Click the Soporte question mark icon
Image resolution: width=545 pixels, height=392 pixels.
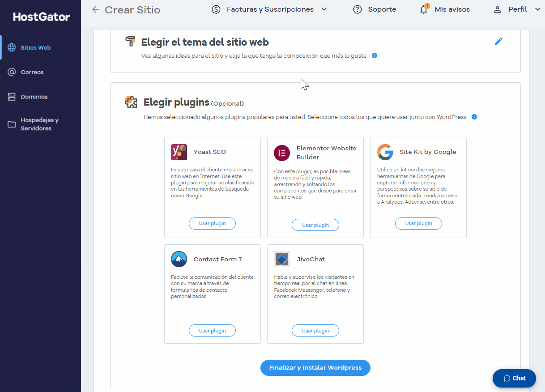pyautogui.click(x=358, y=9)
